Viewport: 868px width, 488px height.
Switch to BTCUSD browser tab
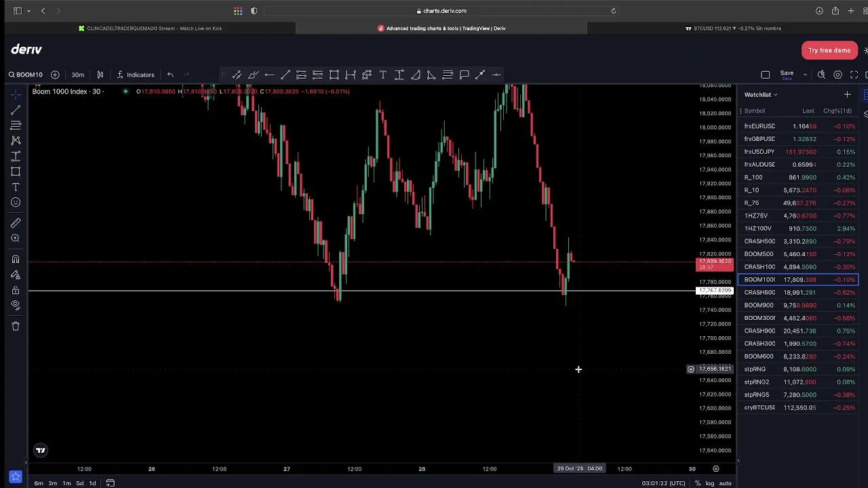tap(732, 28)
